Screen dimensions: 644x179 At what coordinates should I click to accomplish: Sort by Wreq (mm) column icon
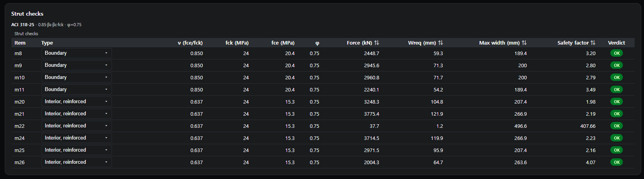440,43
